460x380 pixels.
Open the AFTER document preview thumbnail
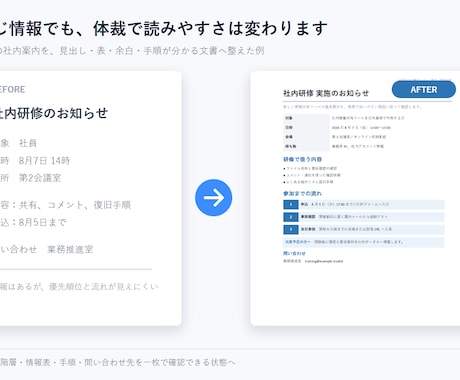[x=355, y=198]
